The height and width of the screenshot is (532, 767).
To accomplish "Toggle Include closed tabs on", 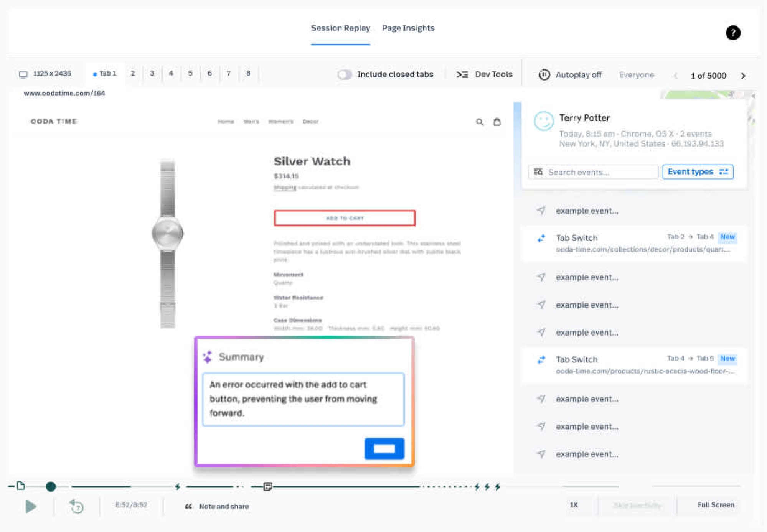I will coord(344,74).
